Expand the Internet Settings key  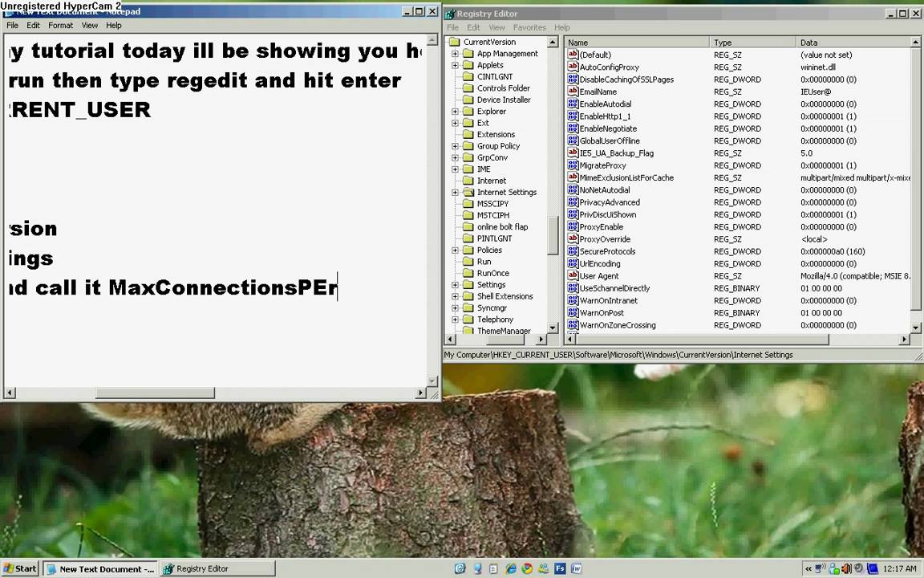tap(455, 193)
